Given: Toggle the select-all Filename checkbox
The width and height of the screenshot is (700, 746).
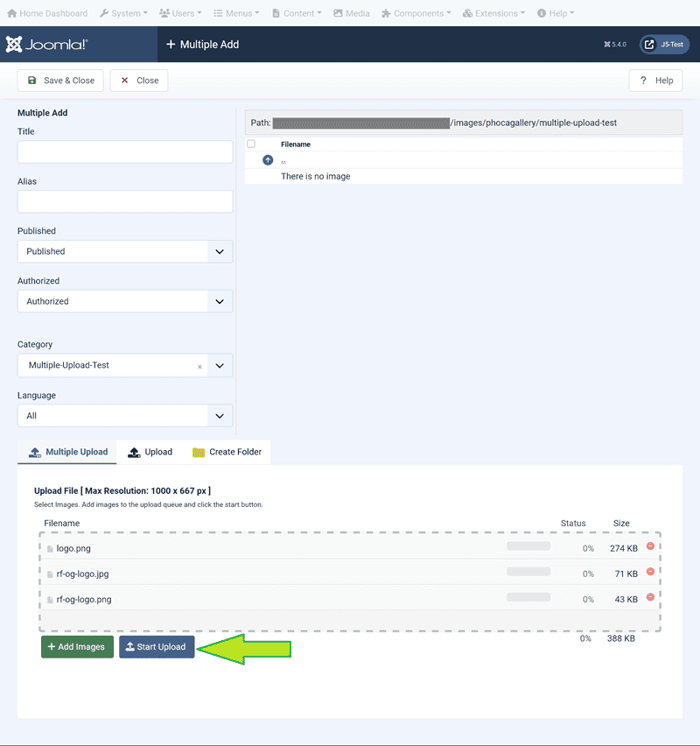Looking at the screenshot, I should coord(251,144).
